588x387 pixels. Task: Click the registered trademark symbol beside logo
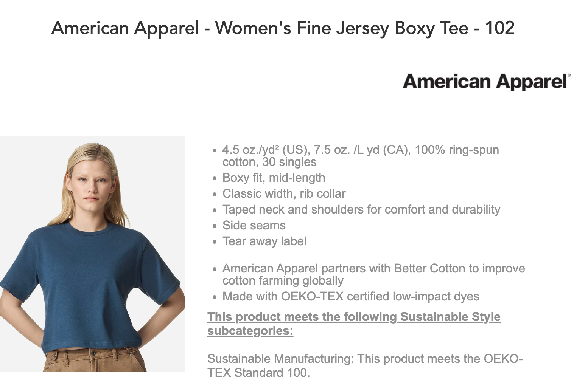[569, 76]
